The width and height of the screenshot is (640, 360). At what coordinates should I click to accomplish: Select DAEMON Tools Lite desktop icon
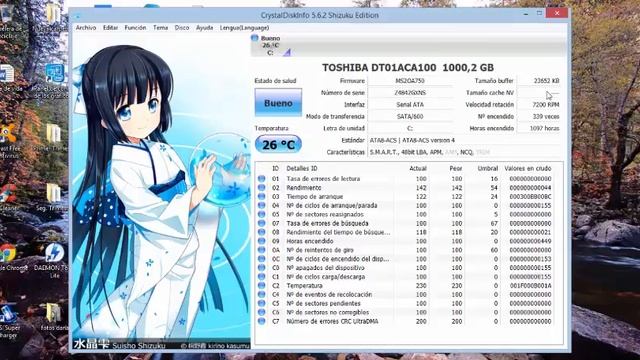54,260
